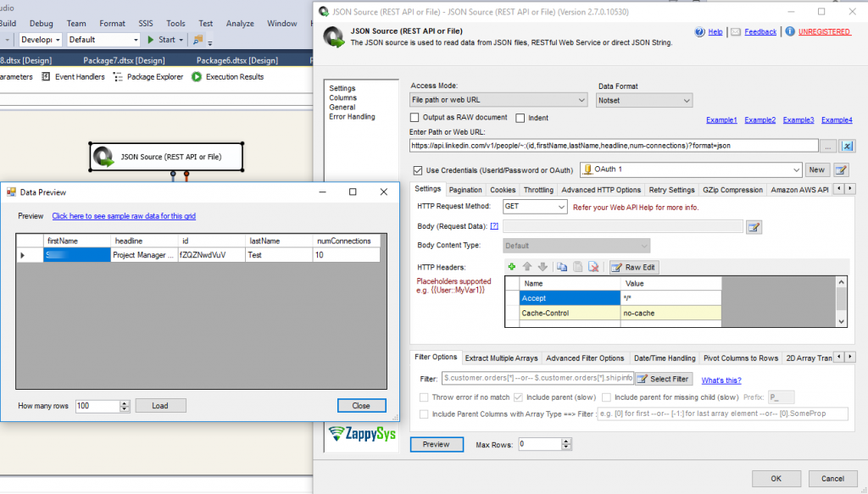Load rows in the Data Preview
This screenshot has height=494, width=868.
tap(160, 405)
